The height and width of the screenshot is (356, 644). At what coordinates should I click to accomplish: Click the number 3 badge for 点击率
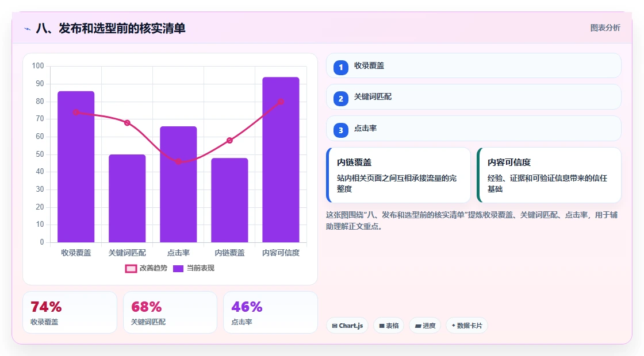pos(340,130)
